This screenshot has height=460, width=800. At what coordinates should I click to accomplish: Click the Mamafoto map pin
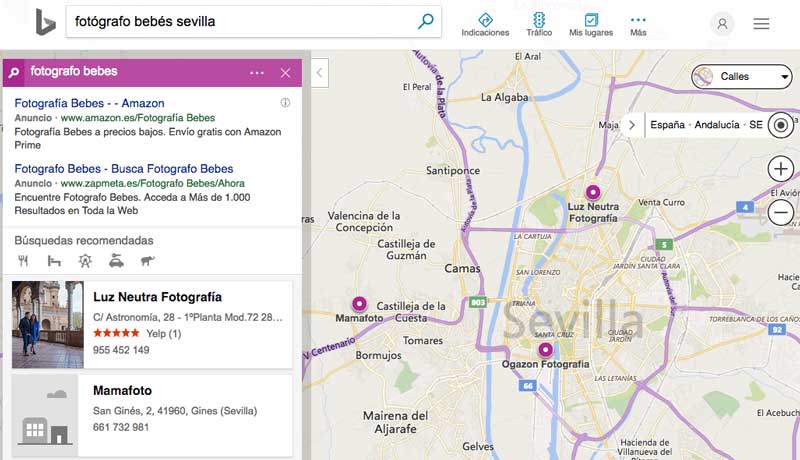[359, 304]
